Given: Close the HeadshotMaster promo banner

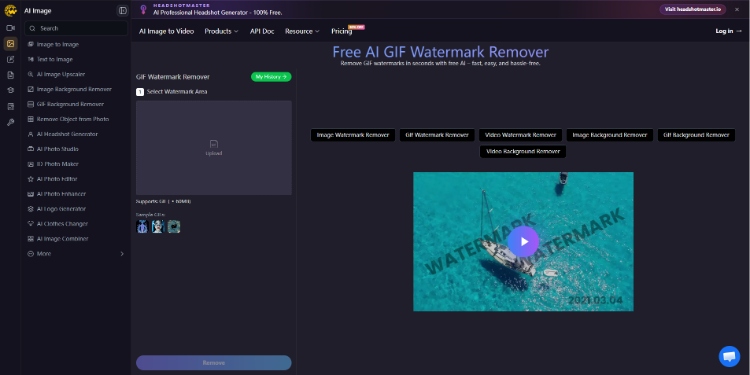Looking at the screenshot, I should pos(737,10).
